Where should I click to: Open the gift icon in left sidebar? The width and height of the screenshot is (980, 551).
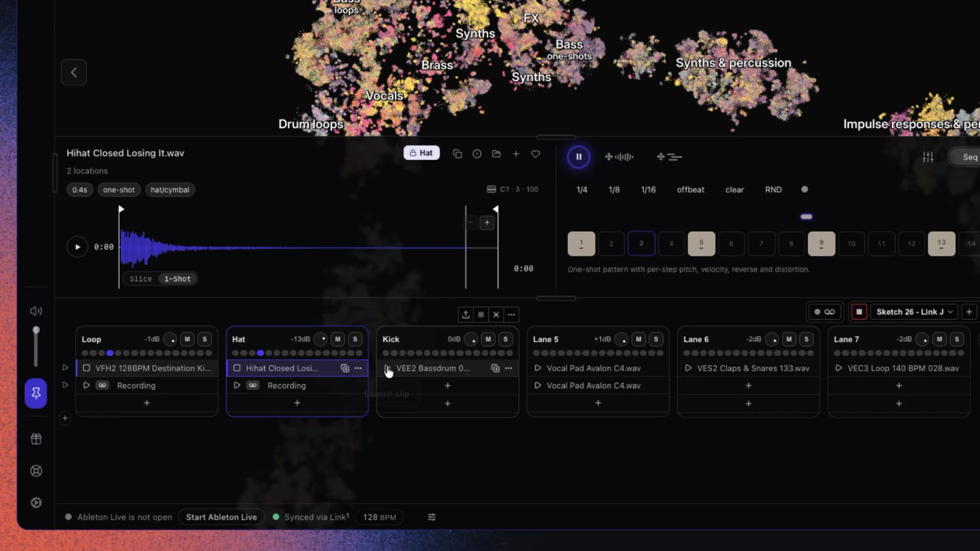click(x=36, y=439)
